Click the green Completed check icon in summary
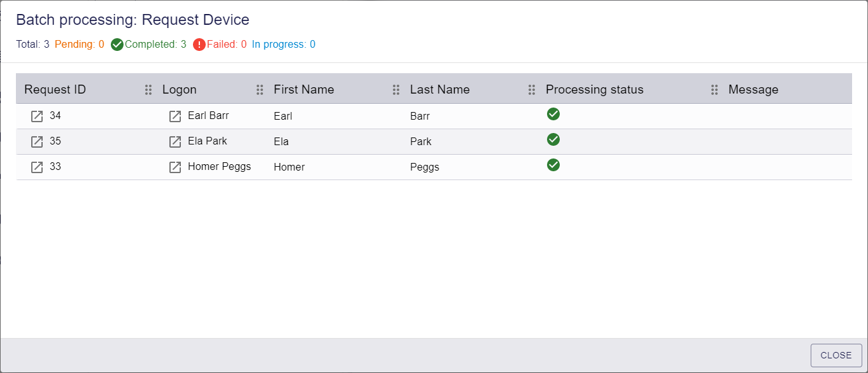868x373 pixels. (117, 45)
